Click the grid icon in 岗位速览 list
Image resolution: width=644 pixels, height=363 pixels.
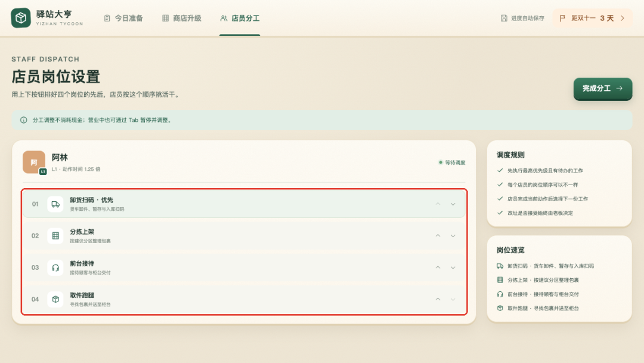pos(500,280)
